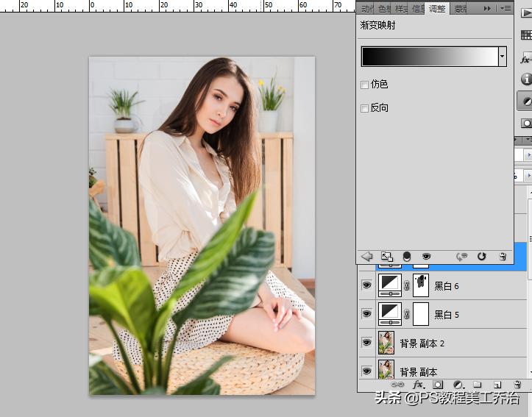The width and height of the screenshot is (532, 417).
Task: Select layer named 背景 副本 2
Action: 422,343
